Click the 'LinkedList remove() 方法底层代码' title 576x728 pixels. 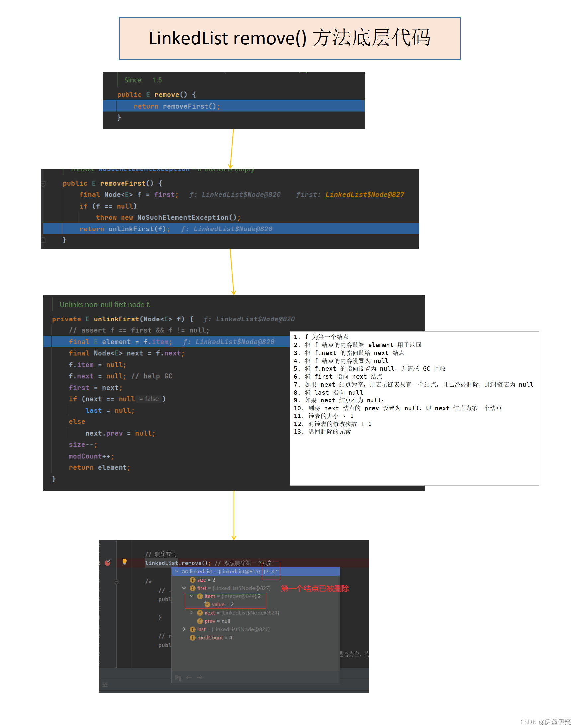[x=290, y=38]
